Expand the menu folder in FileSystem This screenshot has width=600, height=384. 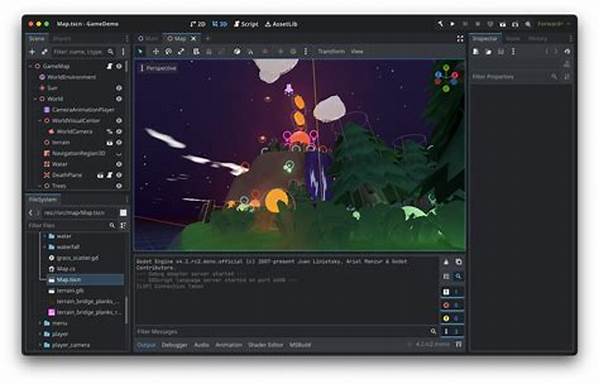(39, 323)
